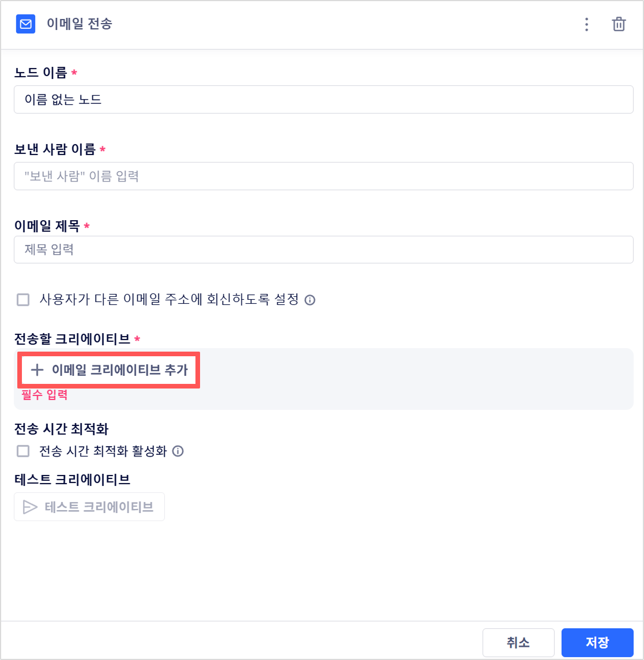Click the 이메일 전송 header title

[x=80, y=24]
